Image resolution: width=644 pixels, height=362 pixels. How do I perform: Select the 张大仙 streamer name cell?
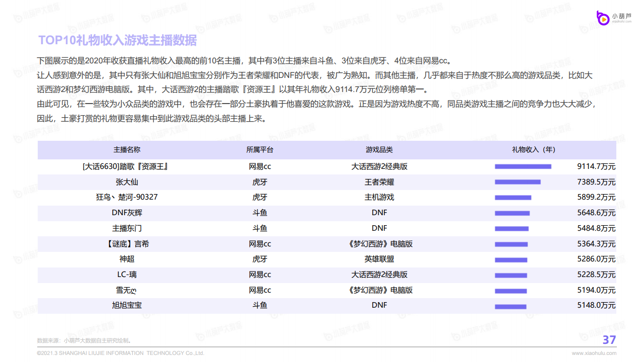tap(127, 182)
